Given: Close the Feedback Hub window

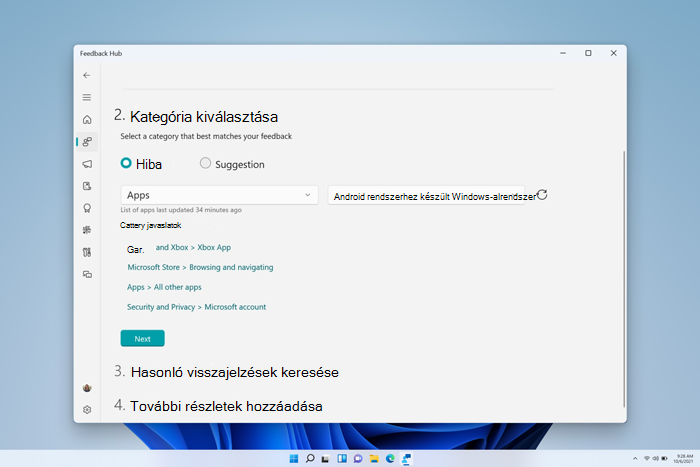Looking at the screenshot, I should pos(614,53).
